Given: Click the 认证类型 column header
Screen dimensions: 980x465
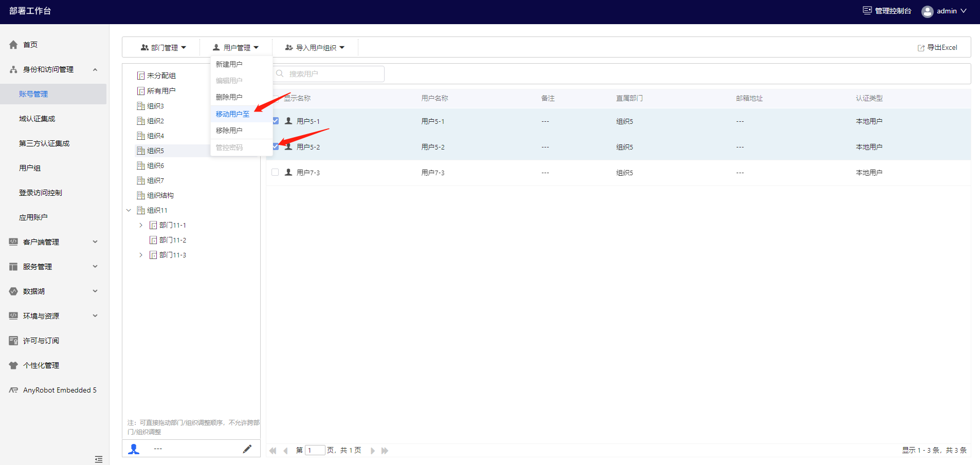Looking at the screenshot, I should [869, 98].
